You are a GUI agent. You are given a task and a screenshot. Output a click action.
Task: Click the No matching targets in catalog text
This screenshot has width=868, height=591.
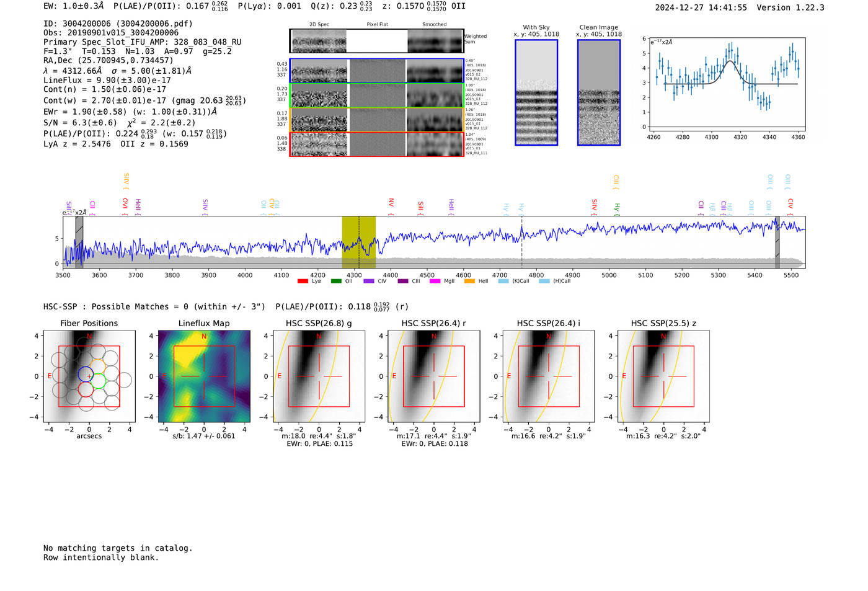118,548
